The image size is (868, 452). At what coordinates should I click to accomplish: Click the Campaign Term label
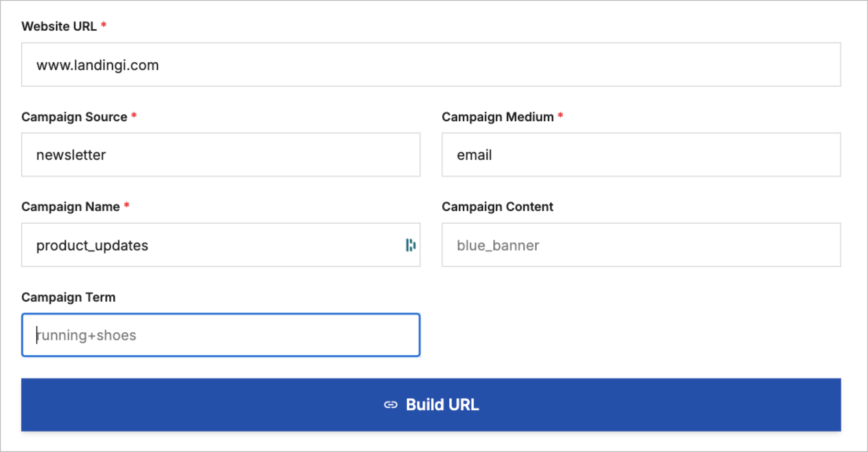coord(68,297)
